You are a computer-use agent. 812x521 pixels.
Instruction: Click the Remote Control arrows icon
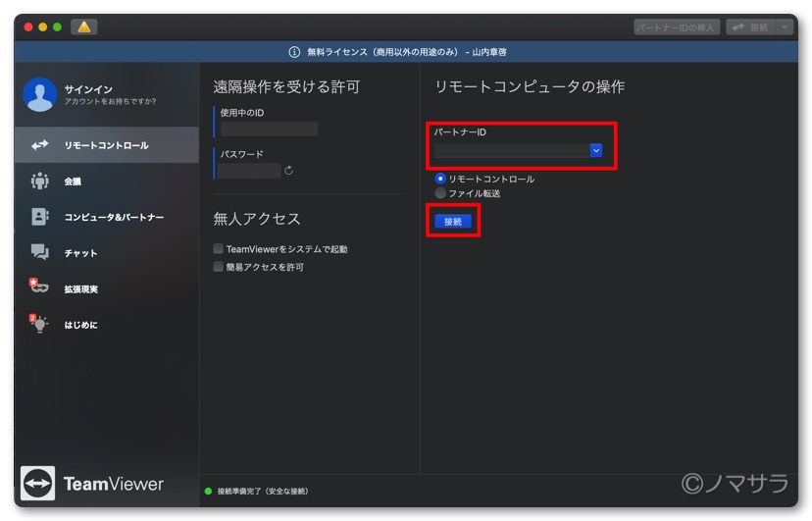tap(39, 145)
